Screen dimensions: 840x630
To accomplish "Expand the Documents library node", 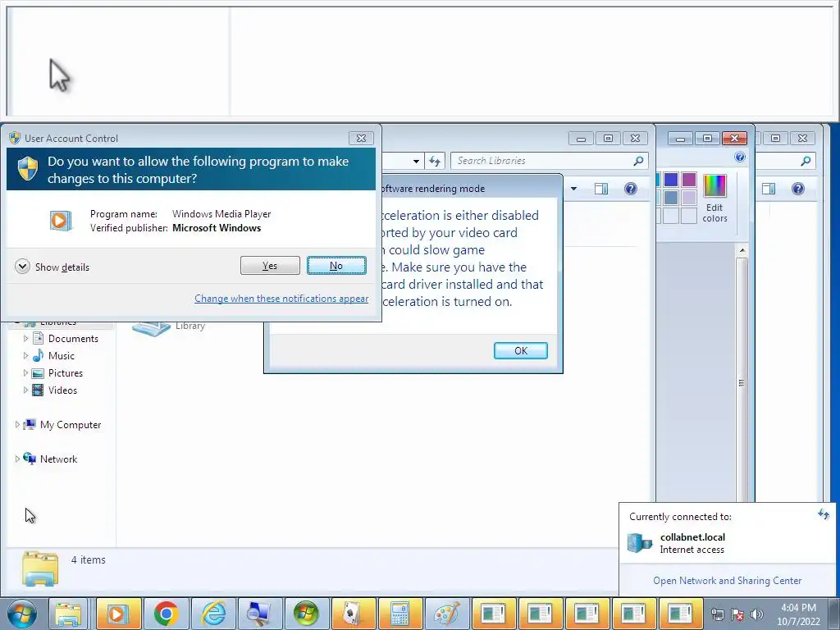I will (25, 339).
